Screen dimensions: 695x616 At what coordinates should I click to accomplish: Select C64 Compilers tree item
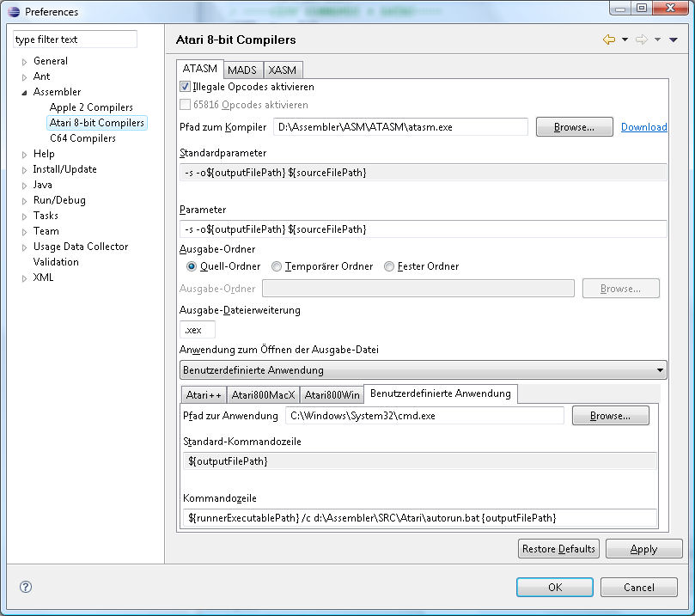tap(82, 138)
